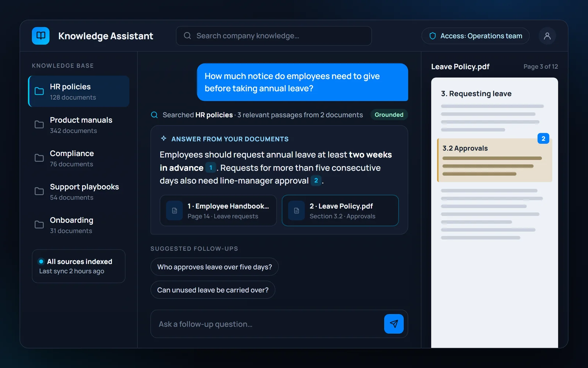This screenshot has height=368, width=588.
Task: Click the shield icon beside Access label
Action: point(433,36)
